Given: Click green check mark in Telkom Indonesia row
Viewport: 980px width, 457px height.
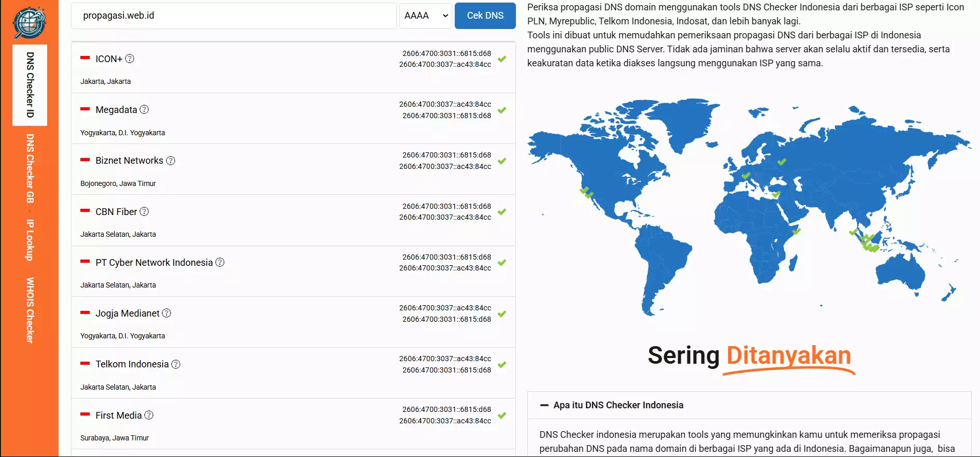Looking at the screenshot, I should [502, 364].
